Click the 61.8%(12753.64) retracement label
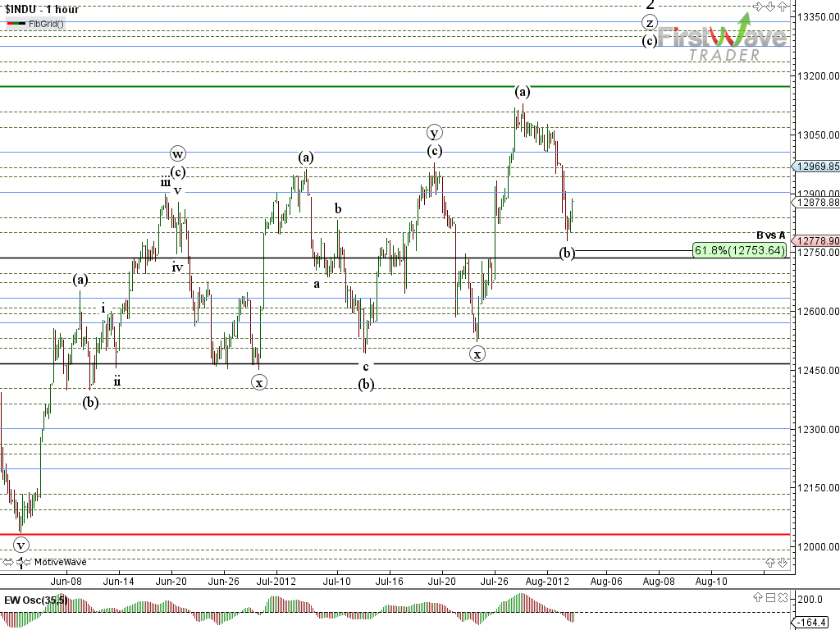840x630 pixels. tap(739, 250)
